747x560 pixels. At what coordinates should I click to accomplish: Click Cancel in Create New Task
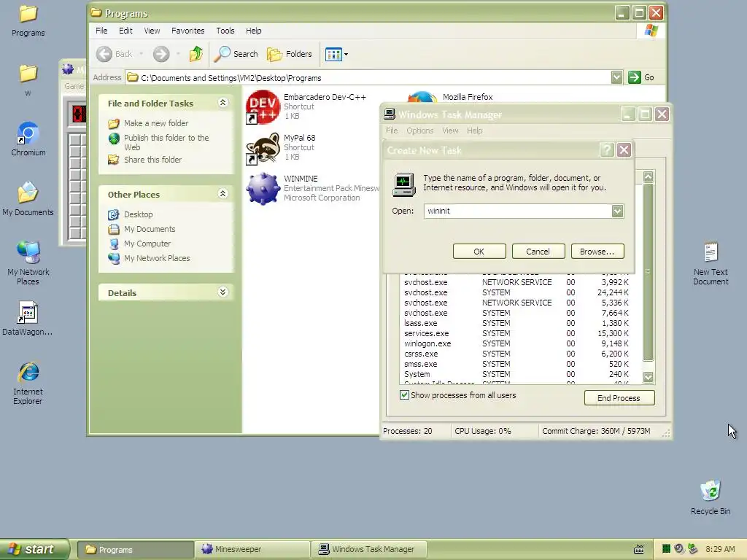click(x=538, y=252)
